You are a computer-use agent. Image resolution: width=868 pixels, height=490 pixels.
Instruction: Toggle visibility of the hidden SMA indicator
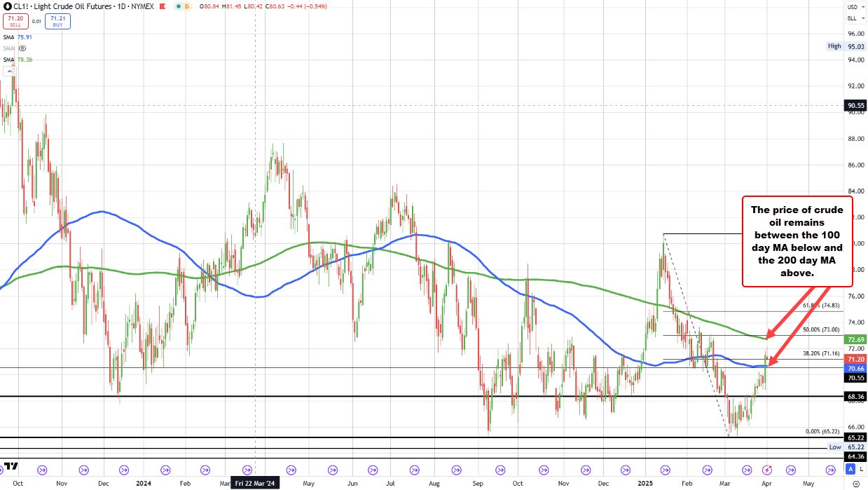click(x=22, y=48)
